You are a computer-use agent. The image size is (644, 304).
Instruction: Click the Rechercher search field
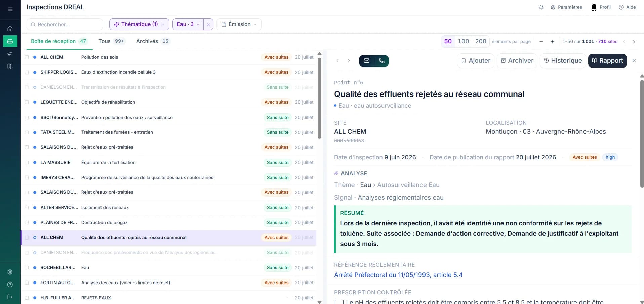[x=65, y=24]
